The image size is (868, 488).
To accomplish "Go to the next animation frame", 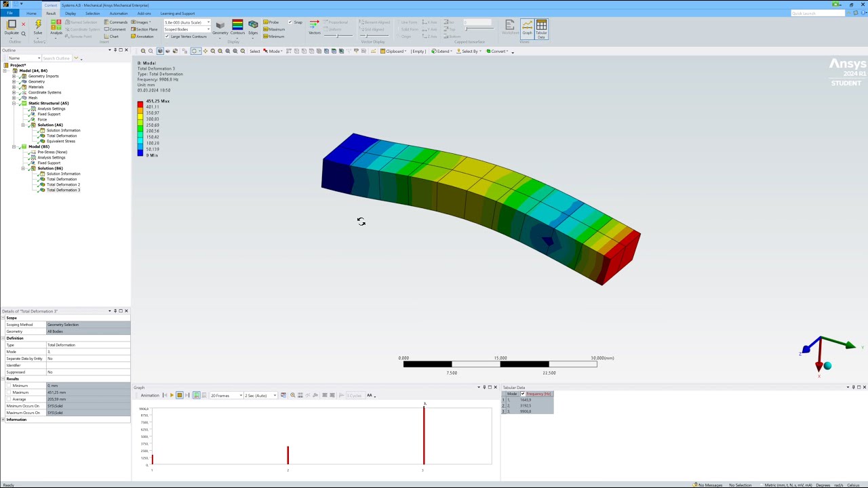I will [188, 395].
